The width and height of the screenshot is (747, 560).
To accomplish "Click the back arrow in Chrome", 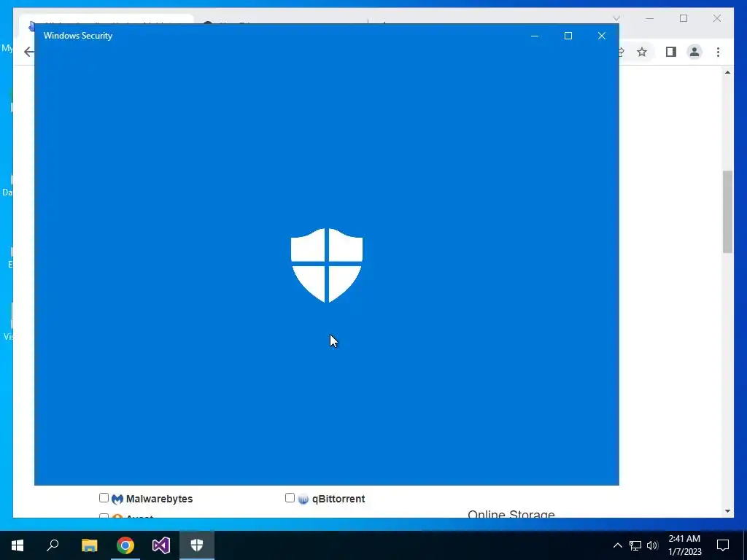I will tap(29, 52).
